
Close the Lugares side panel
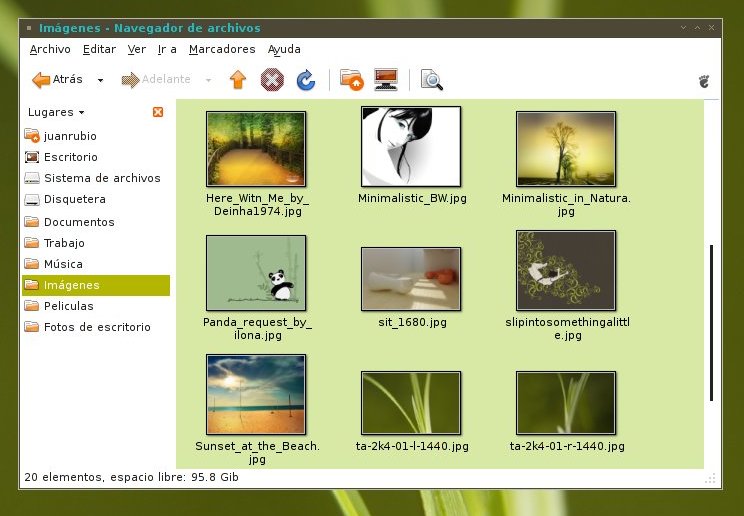[158, 112]
